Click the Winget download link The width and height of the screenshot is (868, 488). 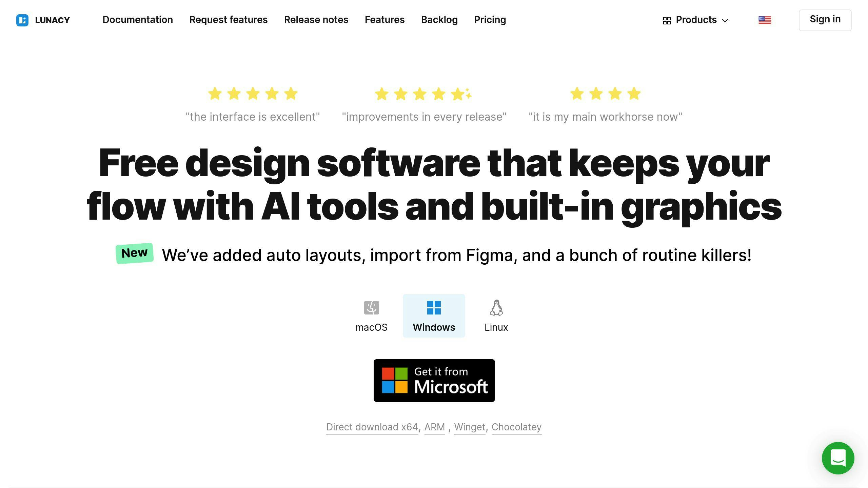(469, 427)
